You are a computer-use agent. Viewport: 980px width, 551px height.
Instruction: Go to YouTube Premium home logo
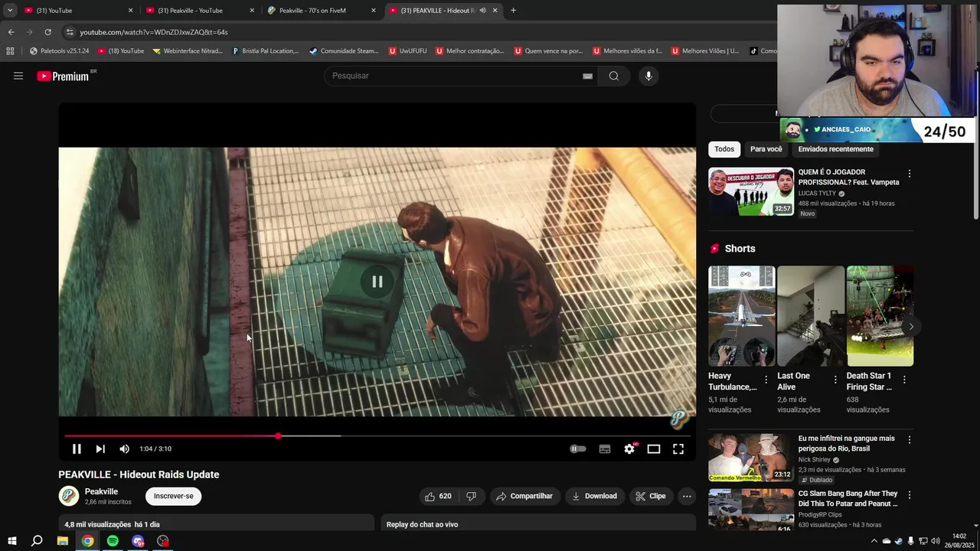(64, 76)
